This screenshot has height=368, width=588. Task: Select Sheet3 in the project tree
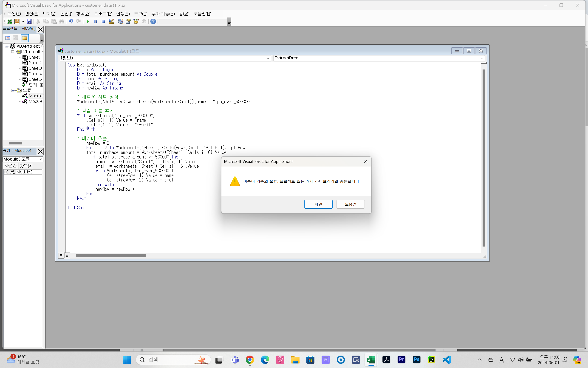(x=32, y=68)
